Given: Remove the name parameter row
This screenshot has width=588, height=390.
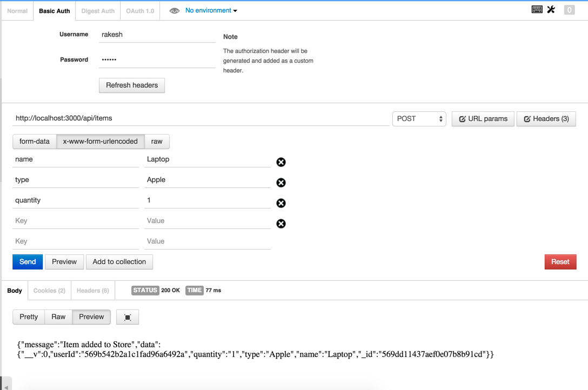Looking at the screenshot, I should click(281, 162).
